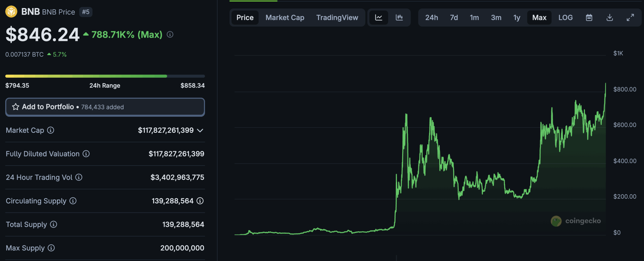Screen dimensions: 644x261
Task: Set chart range to 1m
Action: [474, 18]
